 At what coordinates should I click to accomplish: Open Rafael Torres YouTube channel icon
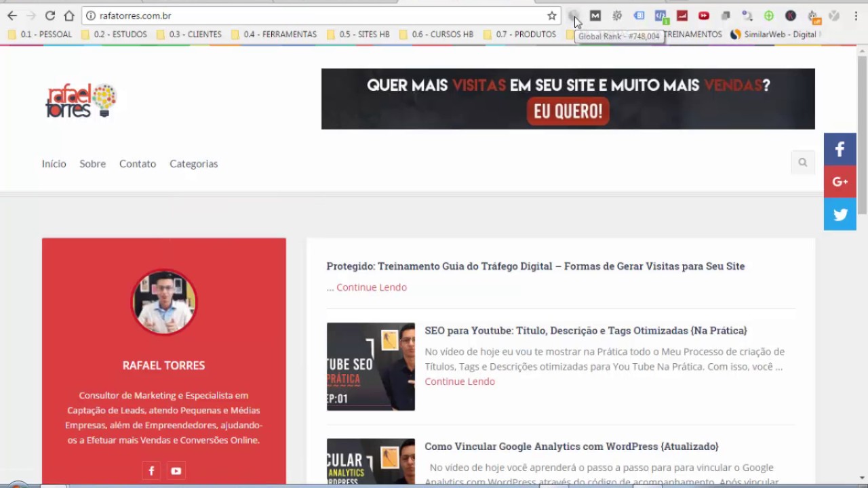coord(176,471)
